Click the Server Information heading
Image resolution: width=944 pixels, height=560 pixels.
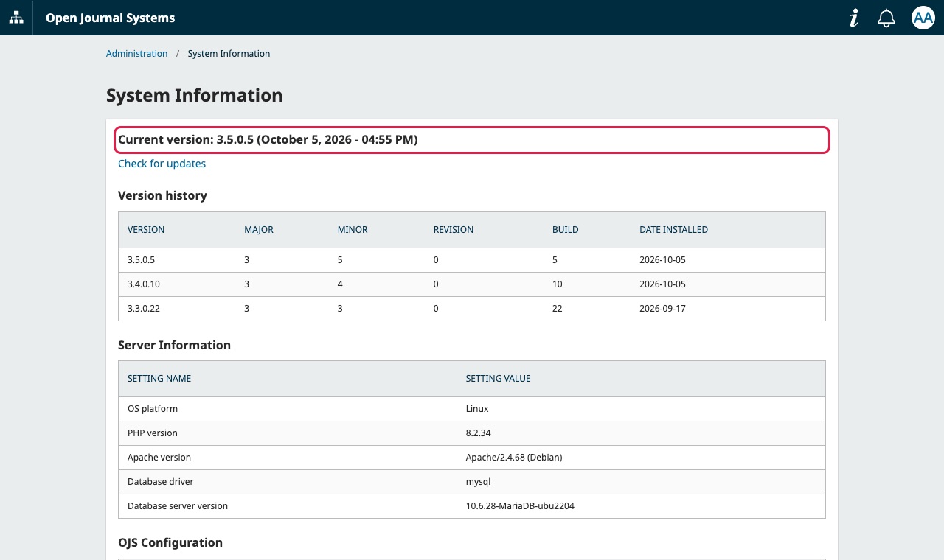pos(174,345)
